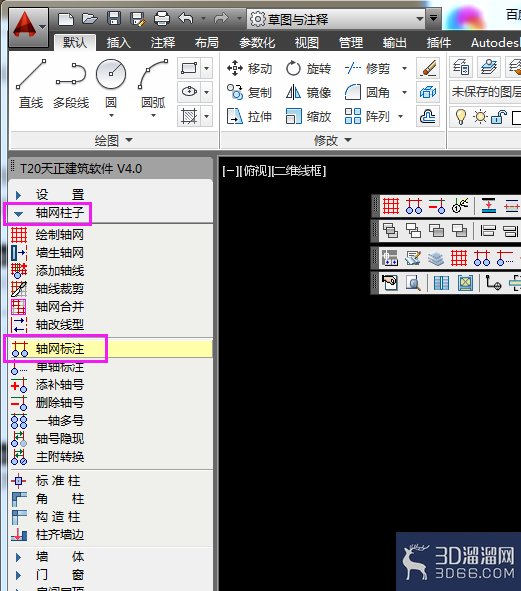Expand the 墙体 menu group
The height and width of the screenshot is (591, 521).
point(18,557)
